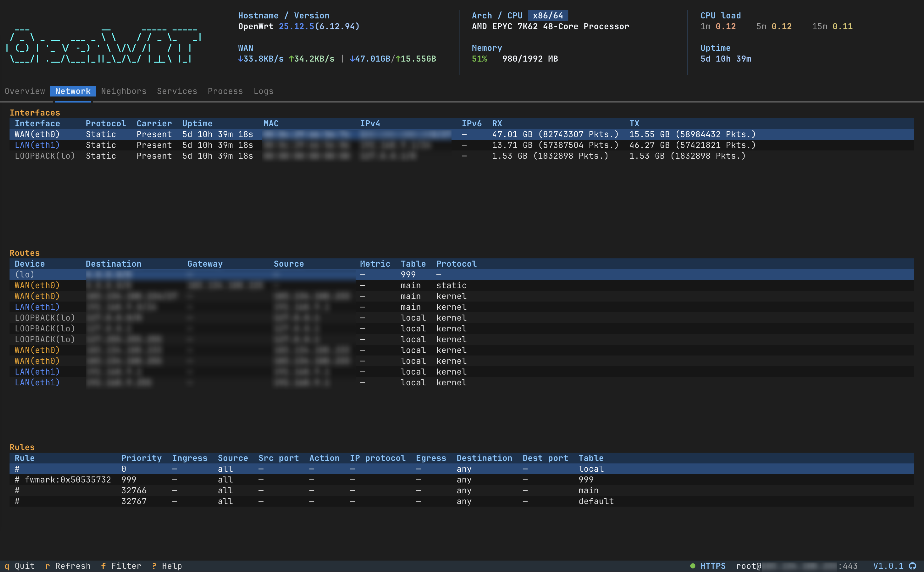The width and height of the screenshot is (924, 572).
Task: Select the LAN(eth1) interface row
Action: click(462, 145)
